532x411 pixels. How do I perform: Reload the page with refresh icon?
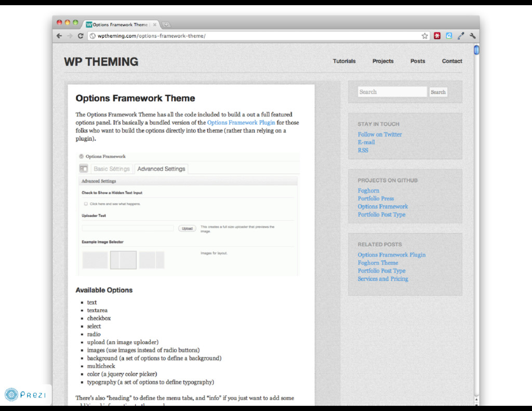tap(81, 36)
